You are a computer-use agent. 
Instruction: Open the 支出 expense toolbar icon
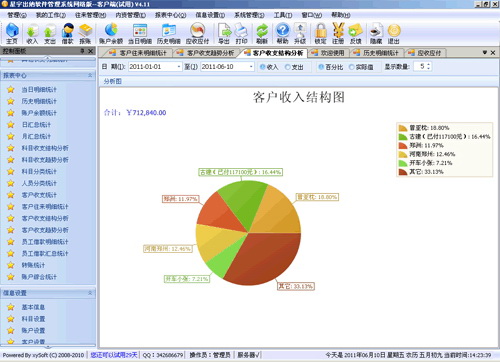point(50,33)
